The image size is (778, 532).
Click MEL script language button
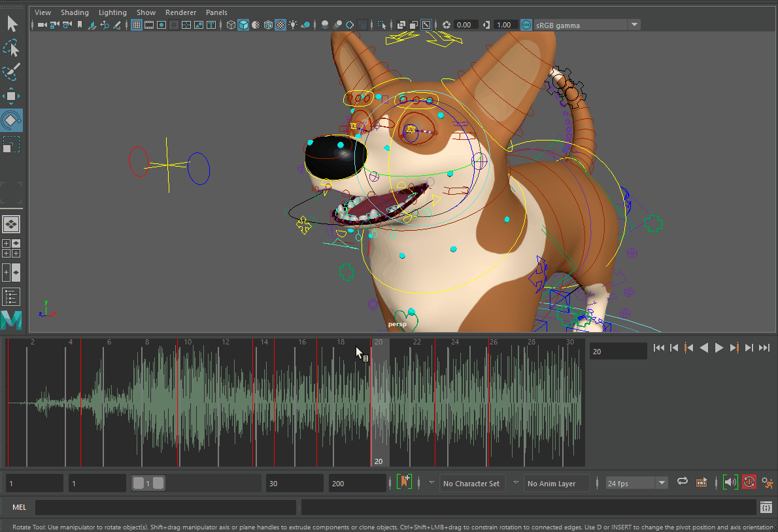(20, 507)
